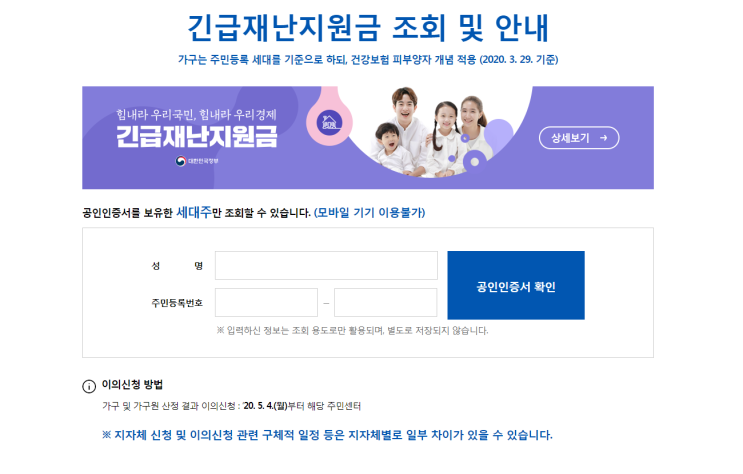Select first 주민등록번호 input box
The height and width of the screenshot is (474, 743).
(x=266, y=302)
